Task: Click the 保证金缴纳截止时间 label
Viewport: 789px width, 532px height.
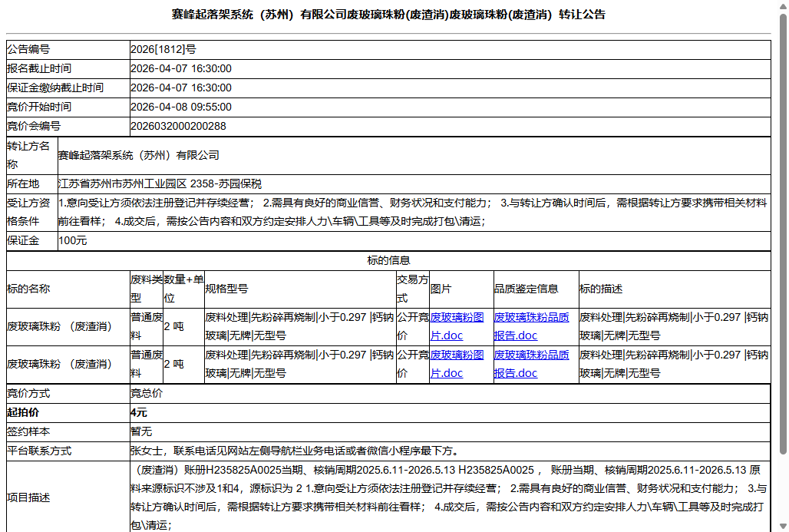Action: pos(55,88)
